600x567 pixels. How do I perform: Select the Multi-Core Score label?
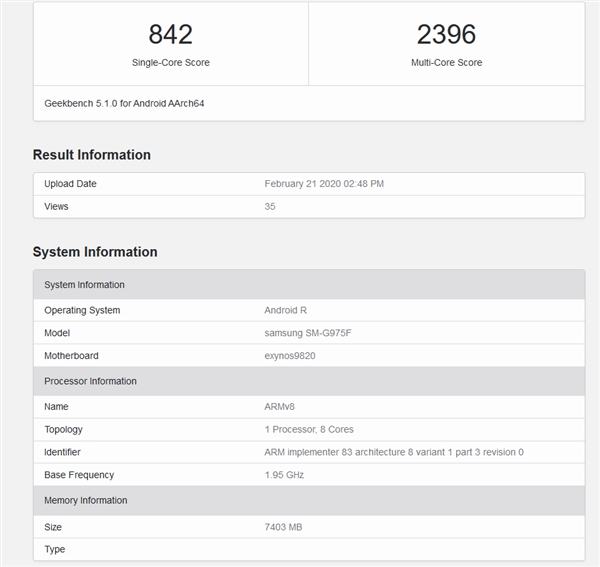[x=446, y=63]
